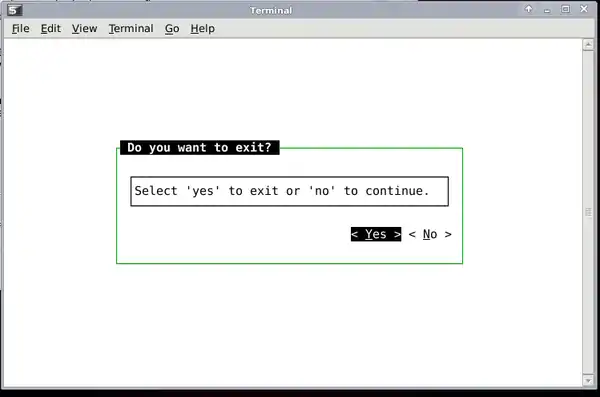Maximize the Terminal window
The height and width of the screenshot is (397, 600).
565,9
